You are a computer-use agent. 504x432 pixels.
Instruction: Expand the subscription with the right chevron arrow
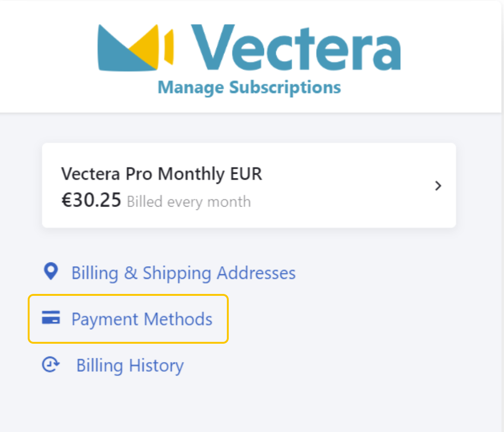pyautogui.click(x=438, y=185)
